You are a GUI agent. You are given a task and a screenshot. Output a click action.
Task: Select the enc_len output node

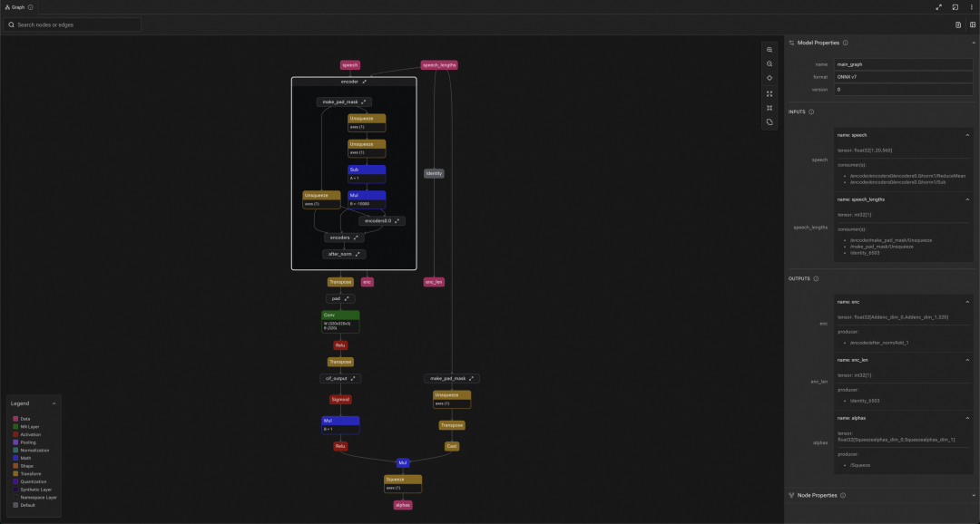434,282
